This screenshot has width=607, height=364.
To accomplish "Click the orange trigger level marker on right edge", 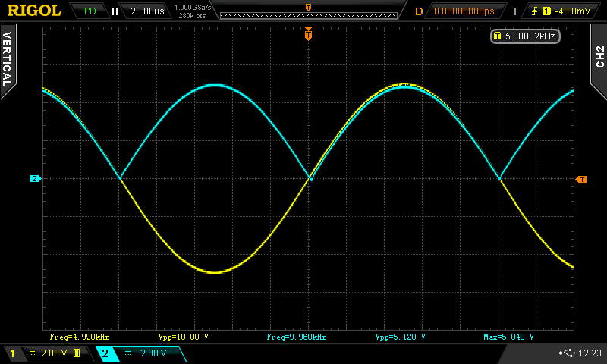I will click(x=581, y=179).
